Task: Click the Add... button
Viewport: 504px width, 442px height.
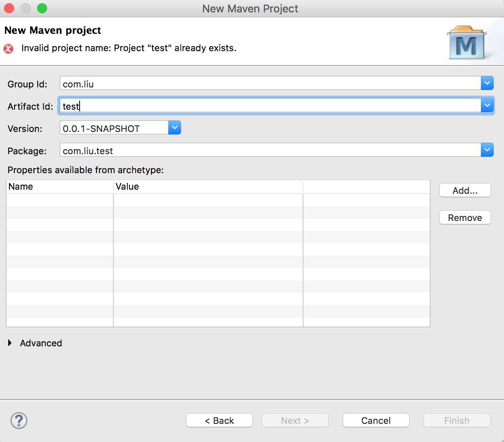Action: click(x=465, y=190)
